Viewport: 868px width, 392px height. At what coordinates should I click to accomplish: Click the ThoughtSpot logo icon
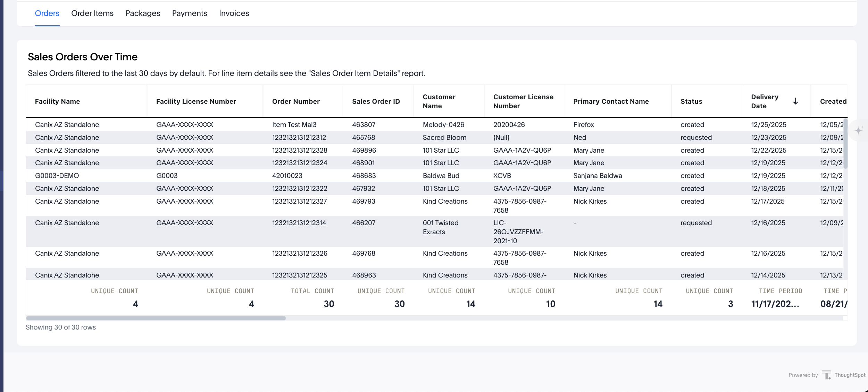coord(826,375)
